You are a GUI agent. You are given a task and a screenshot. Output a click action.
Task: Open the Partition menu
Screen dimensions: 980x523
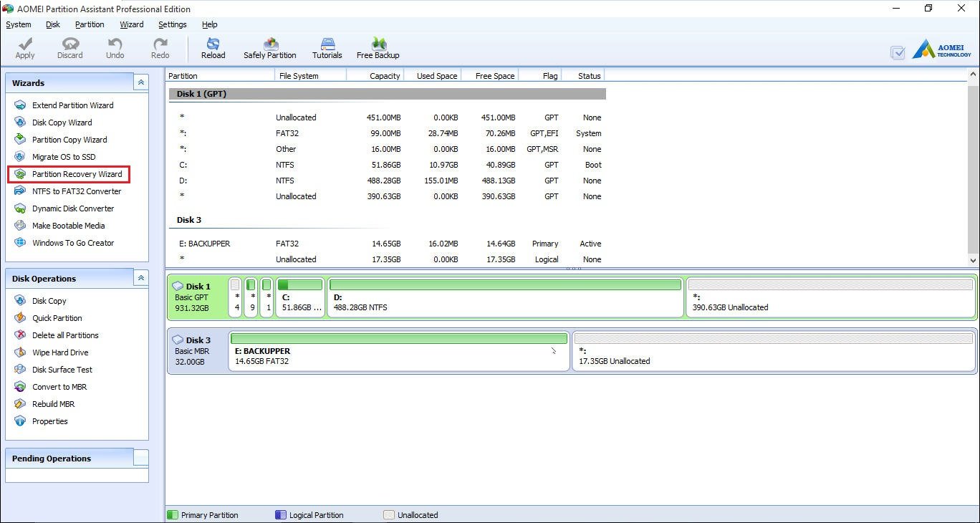tap(90, 24)
